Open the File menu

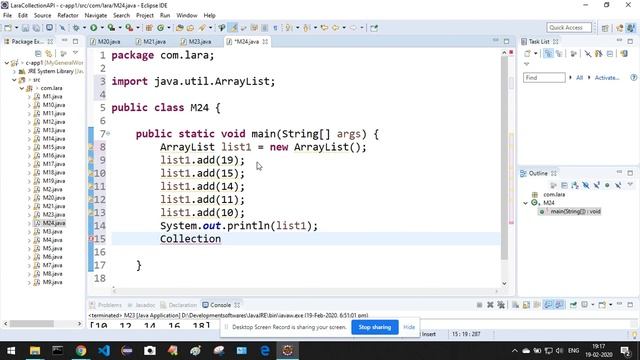(x=7, y=16)
